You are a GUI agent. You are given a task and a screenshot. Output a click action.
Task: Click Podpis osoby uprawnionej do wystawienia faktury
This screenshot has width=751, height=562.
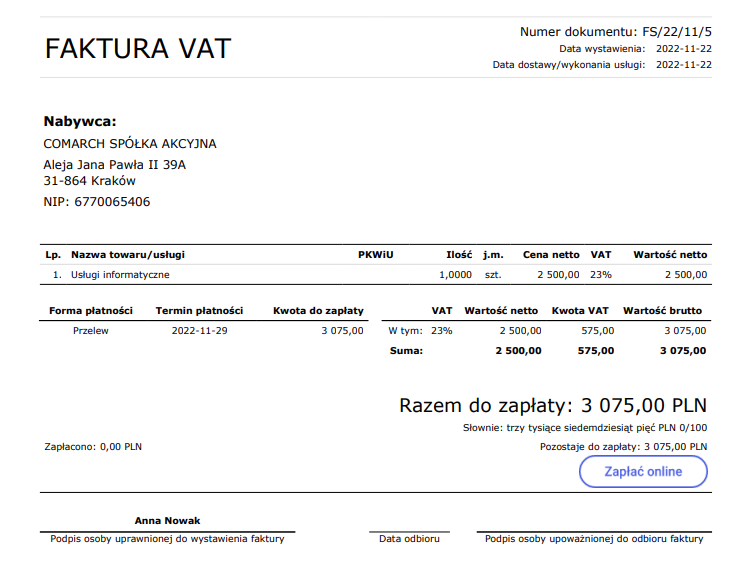point(167,539)
